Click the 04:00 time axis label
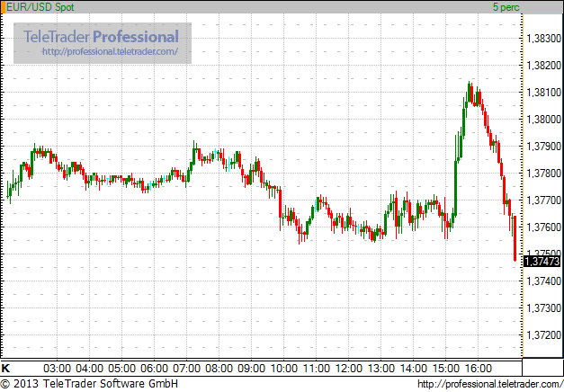Image resolution: width=564 pixels, height=392 pixels. [89, 369]
